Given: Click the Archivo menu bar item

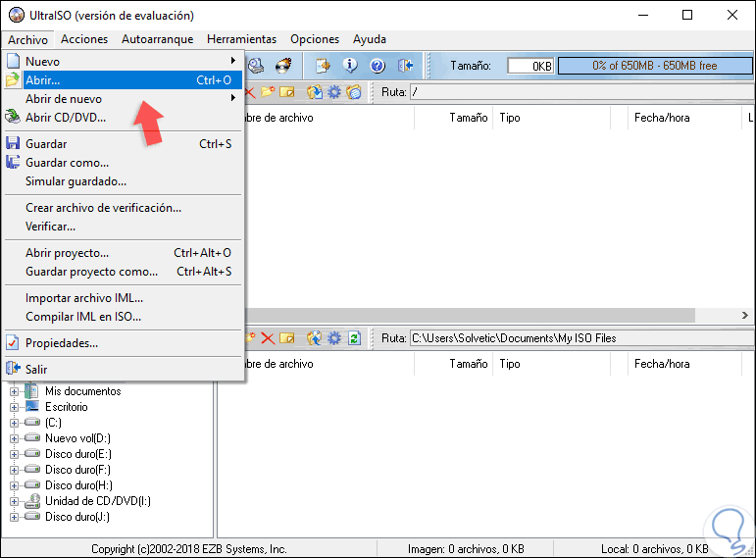Looking at the screenshot, I should click(x=27, y=39).
